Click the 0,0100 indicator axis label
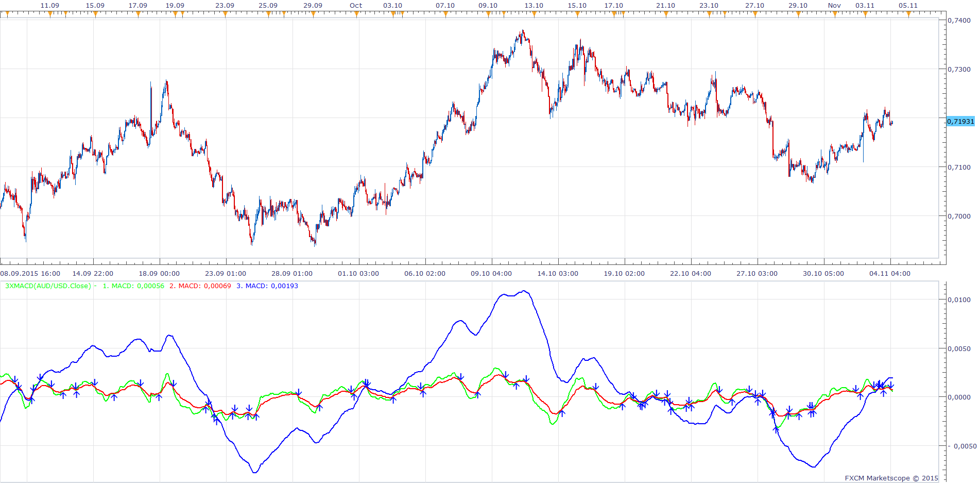The image size is (980, 483). point(959,299)
